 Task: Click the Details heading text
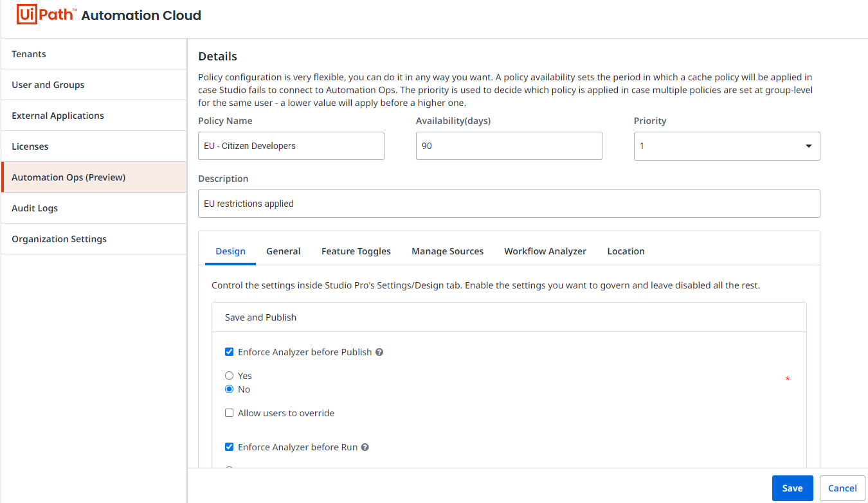(x=217, y=57)
